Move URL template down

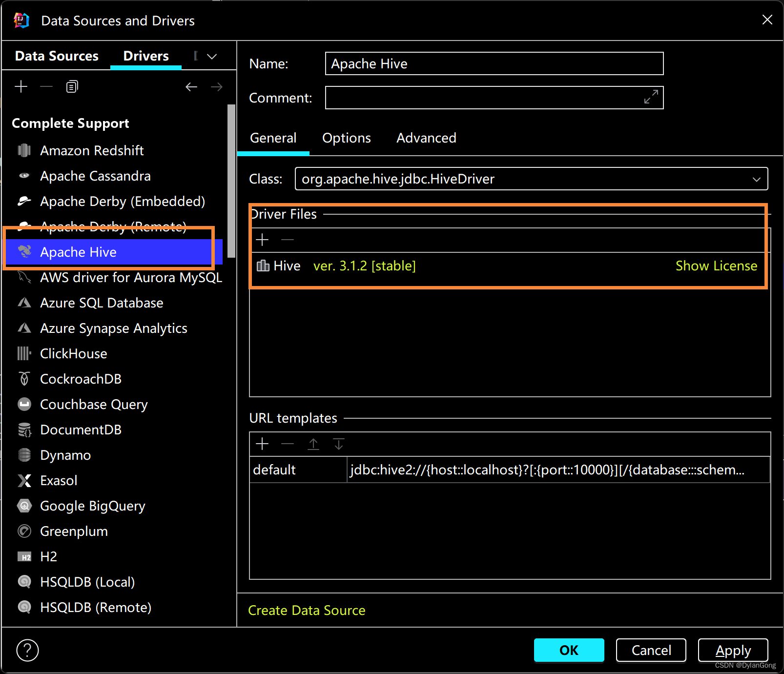pyautogui.click(x=339, y=444)
